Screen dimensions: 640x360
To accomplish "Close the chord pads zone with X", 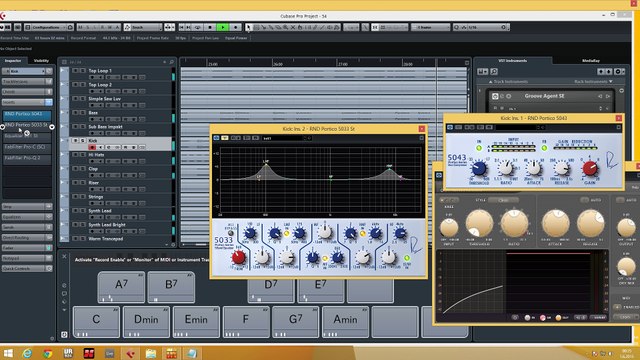I will tap(64, 256).
